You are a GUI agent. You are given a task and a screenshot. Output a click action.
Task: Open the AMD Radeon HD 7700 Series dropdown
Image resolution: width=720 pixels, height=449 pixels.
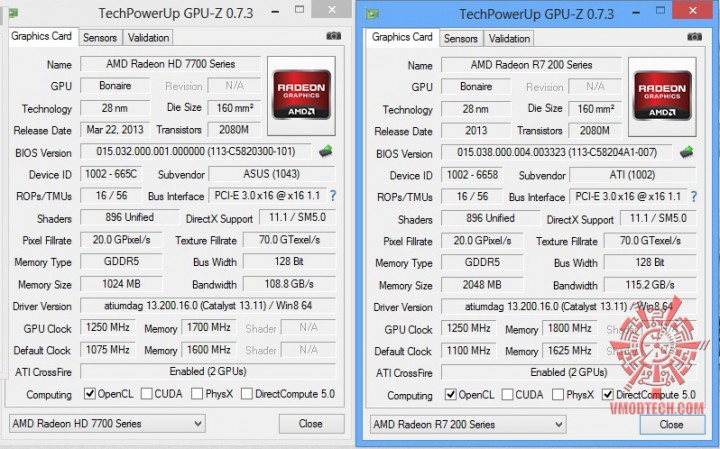(x=107, y=423)
